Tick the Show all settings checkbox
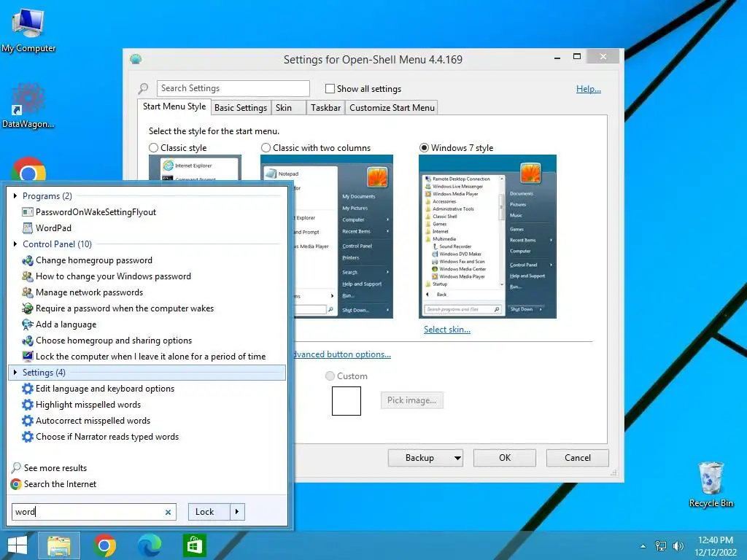 click(x=330, y=88)
